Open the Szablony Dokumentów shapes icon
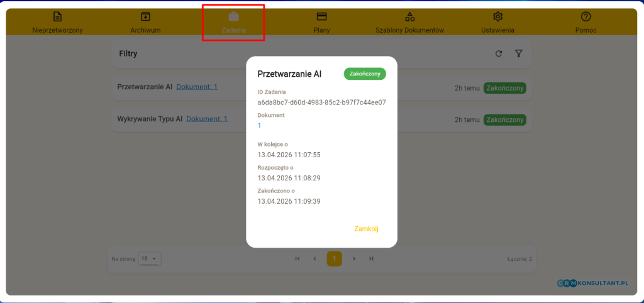 (409, 17)
